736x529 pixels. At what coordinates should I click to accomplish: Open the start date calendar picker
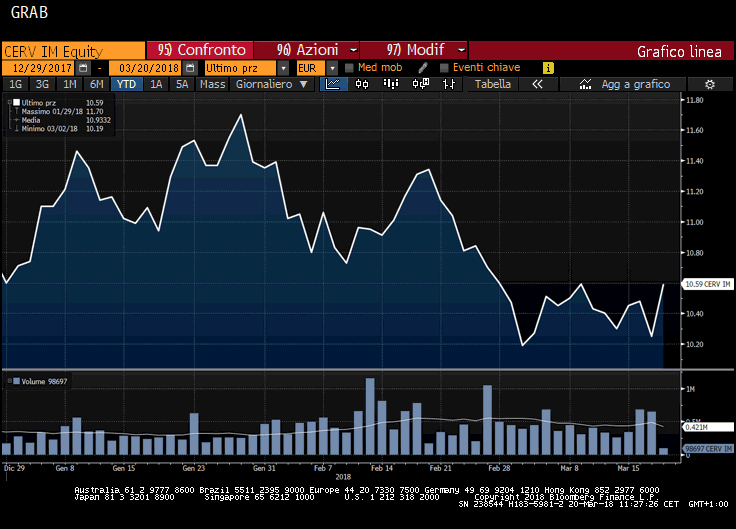[x=84, y=68]
